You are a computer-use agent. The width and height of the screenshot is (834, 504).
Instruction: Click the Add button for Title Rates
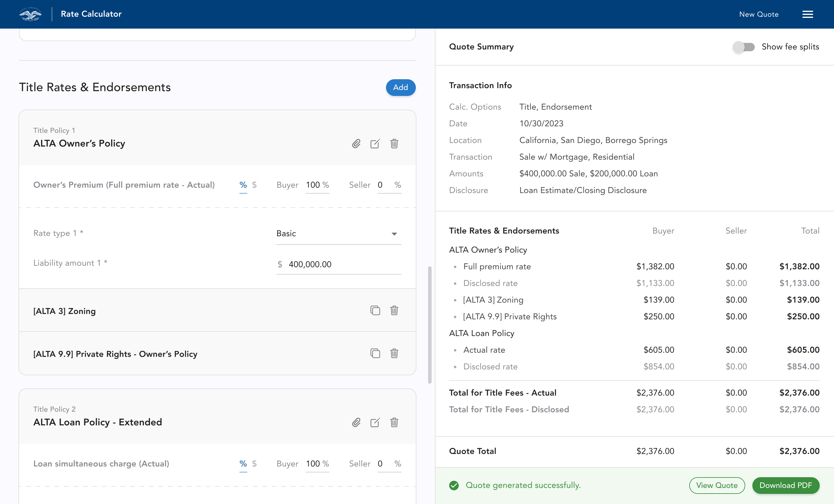click(x=400, y=87)
